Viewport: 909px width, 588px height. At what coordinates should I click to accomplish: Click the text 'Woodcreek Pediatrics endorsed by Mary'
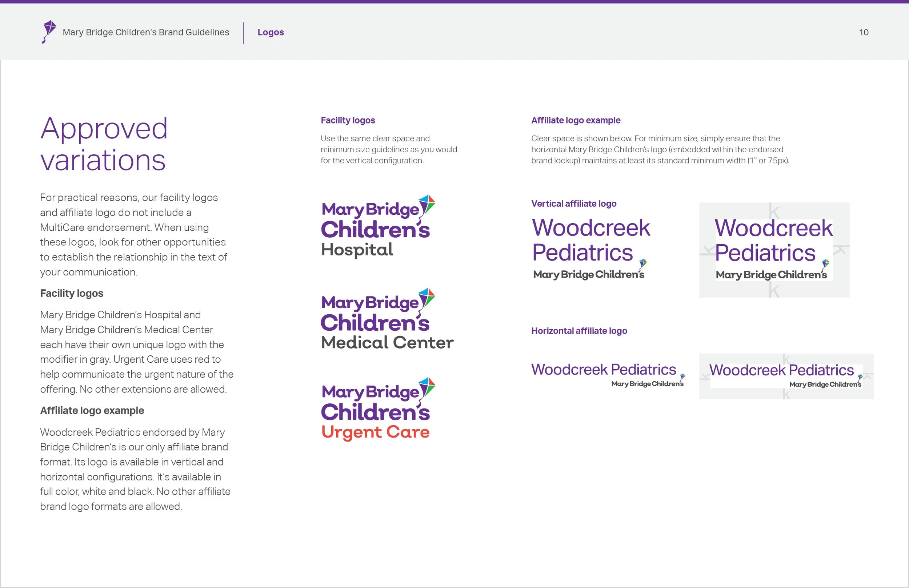pyautogui.click(x=132, y=432)
